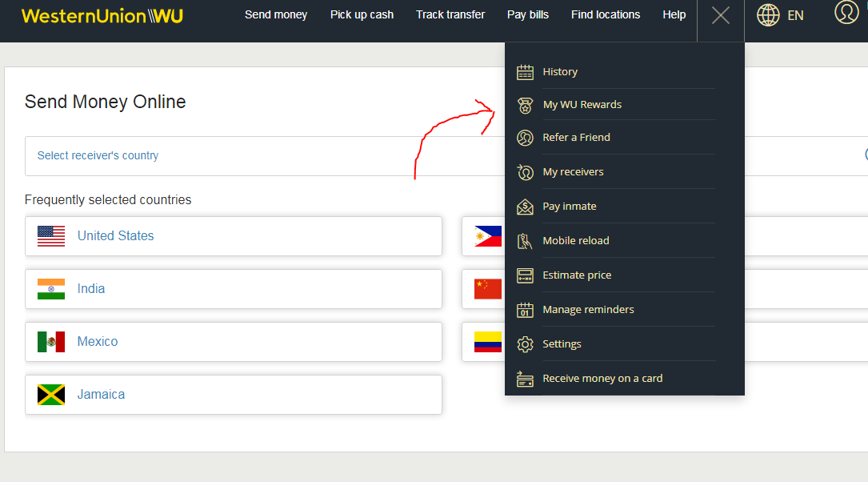Open My receivers menu entry
Image resolution: width=868 pixels, height=482 pixels.
[x=573, y=172]
